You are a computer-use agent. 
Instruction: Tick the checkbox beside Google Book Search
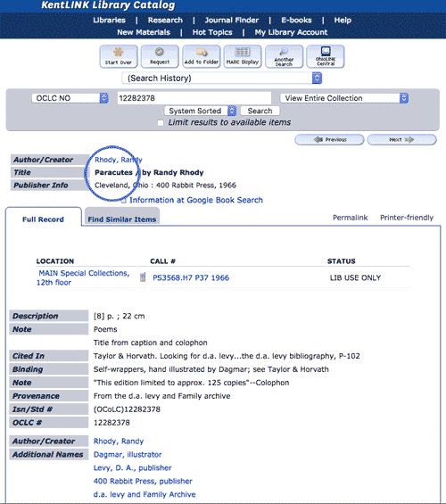(124, 201)
